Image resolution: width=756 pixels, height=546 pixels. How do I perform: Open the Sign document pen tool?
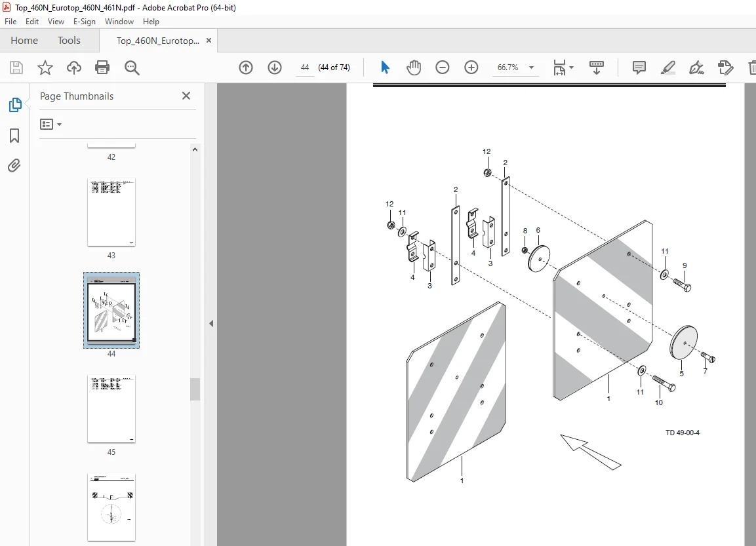coord(697,68)
